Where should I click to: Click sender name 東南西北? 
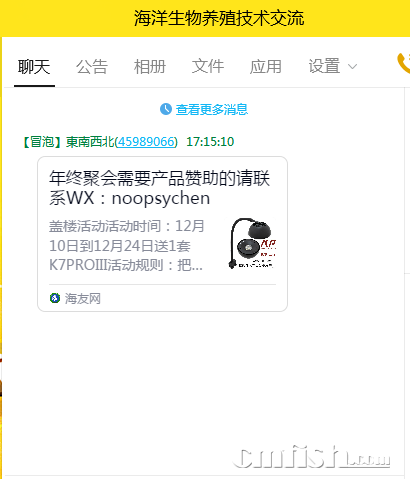point(90,142)
